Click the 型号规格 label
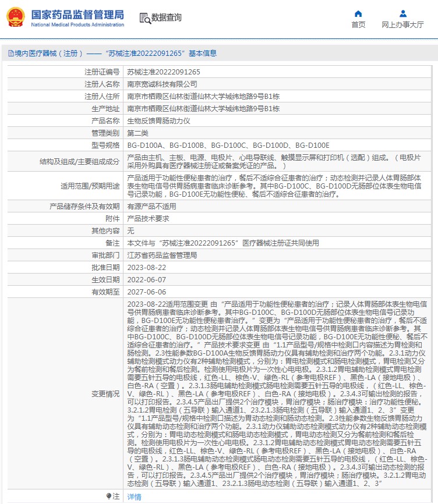 pyautogui.click(x=105, y=145)
